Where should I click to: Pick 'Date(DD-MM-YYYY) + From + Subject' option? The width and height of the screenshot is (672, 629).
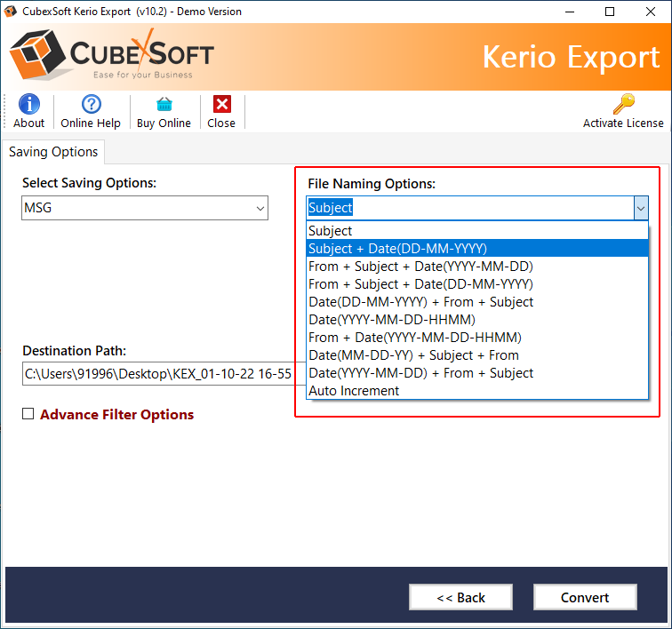pos(477,302)
